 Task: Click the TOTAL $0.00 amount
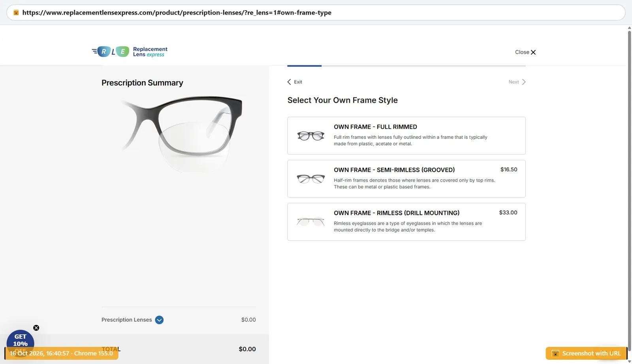pyautogui.click(x=247, y=349)
